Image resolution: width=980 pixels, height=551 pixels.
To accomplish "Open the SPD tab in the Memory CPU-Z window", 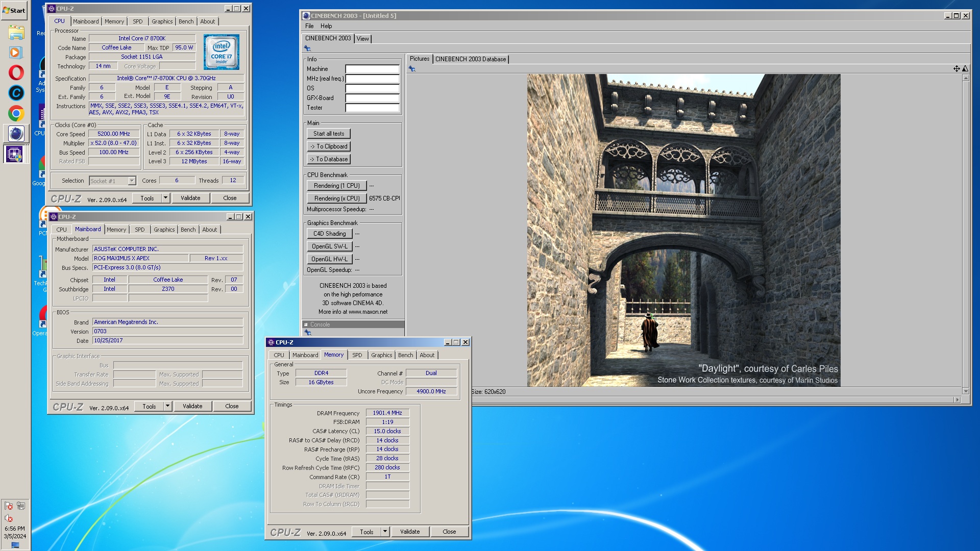I will click(357, 355).
